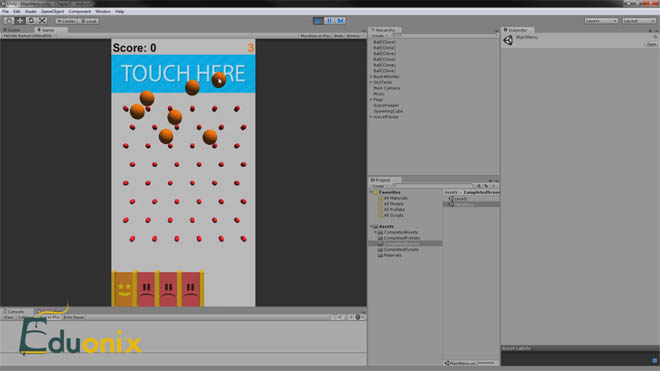Select the MainMenu scene asset in Project

463,204
